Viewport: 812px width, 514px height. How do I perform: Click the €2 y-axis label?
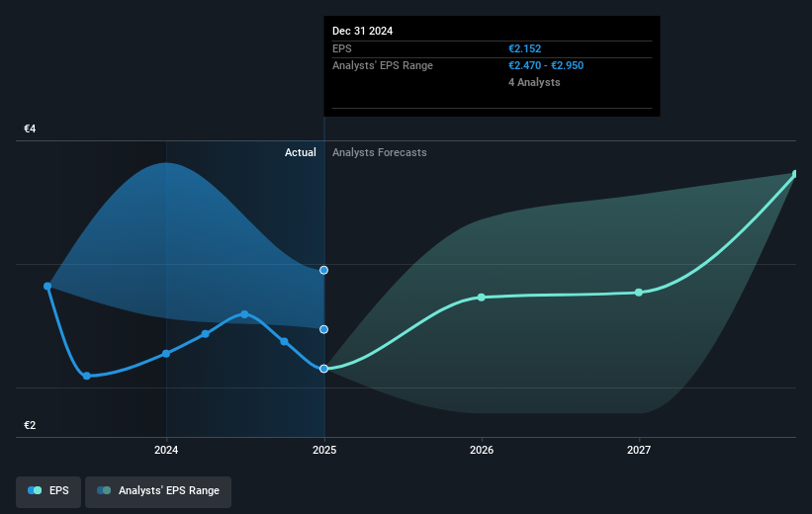point(30,425)
